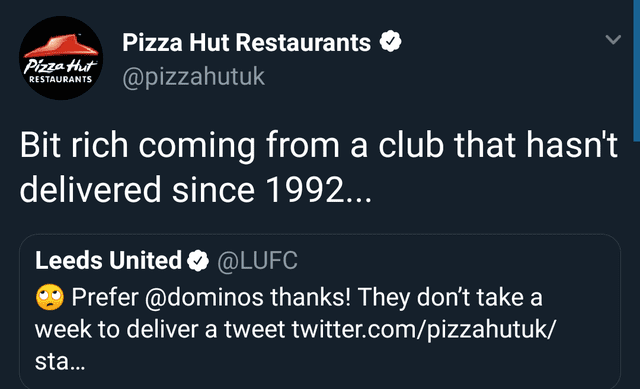Open the @pizzahutuk handle
Image resolution: width=640 pixels, height=389 pixels.
click(x=193, y=76)
